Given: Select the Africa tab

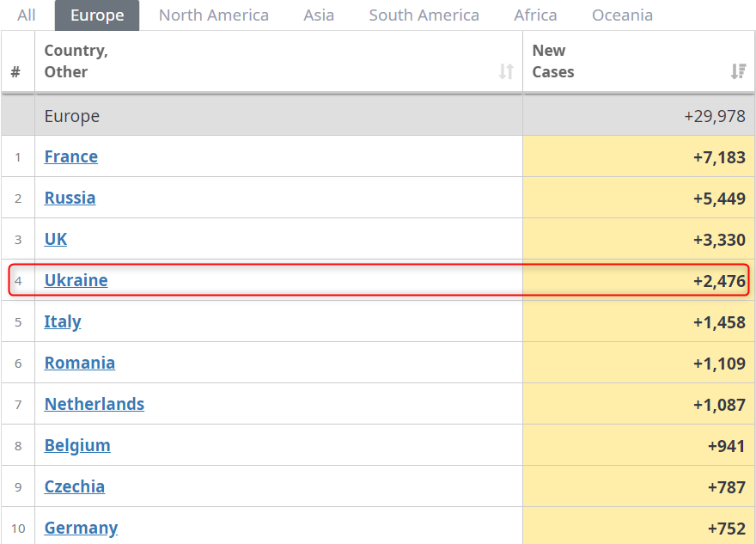Looking at the screenshot, I should 535,15.
